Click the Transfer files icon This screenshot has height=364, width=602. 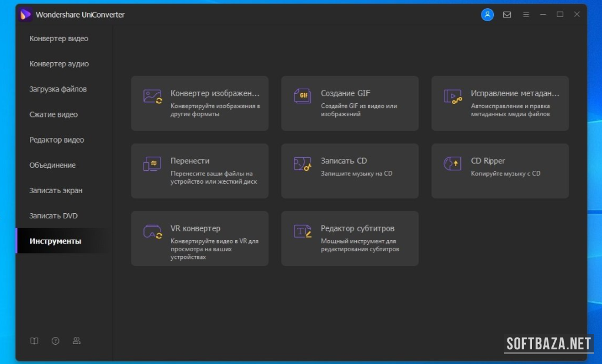tap(152, 164)
